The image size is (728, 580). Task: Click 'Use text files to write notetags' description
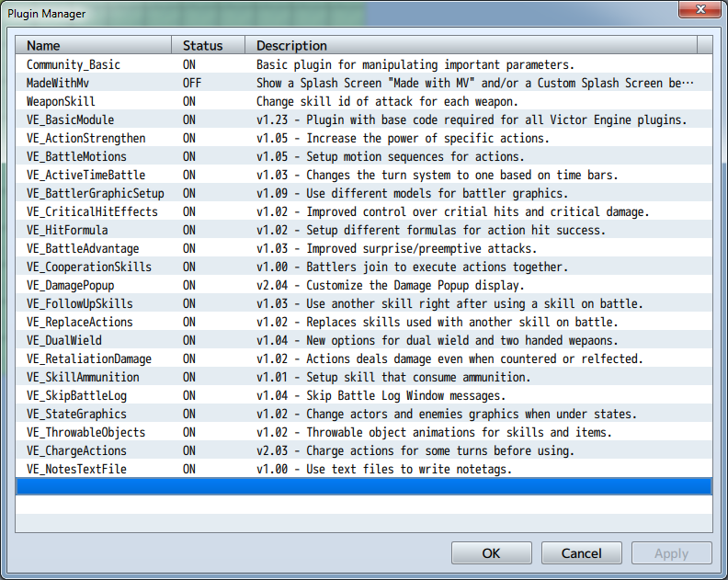pos(384,470)
